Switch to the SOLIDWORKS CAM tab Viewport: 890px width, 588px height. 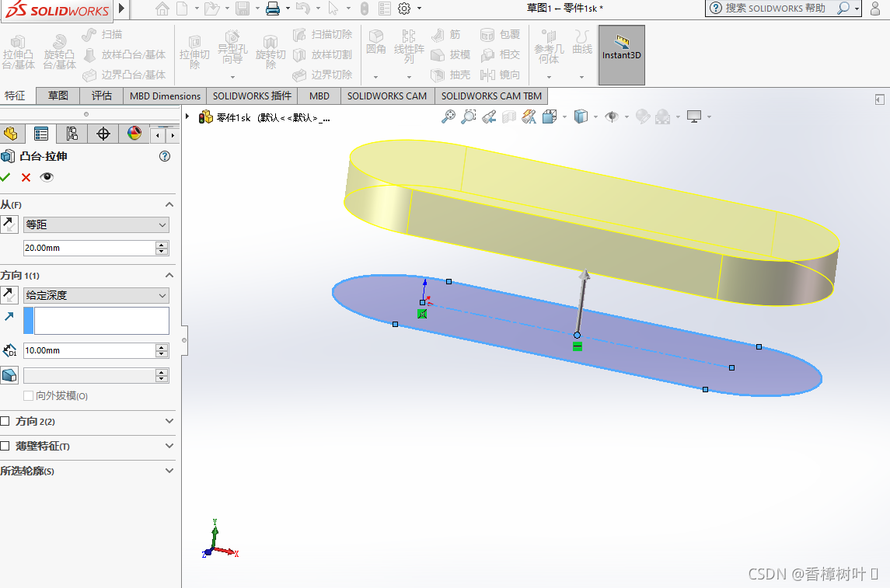click(387, 96)
